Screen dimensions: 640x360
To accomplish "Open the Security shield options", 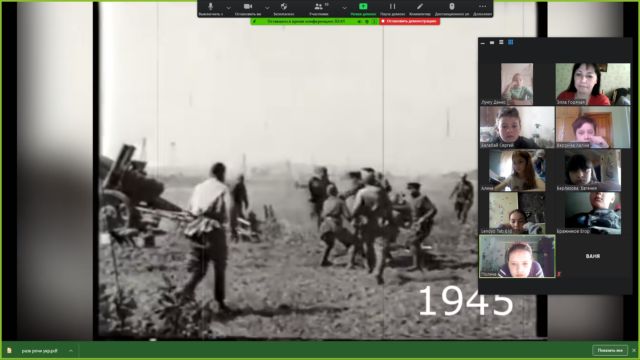I will point(284,9).
